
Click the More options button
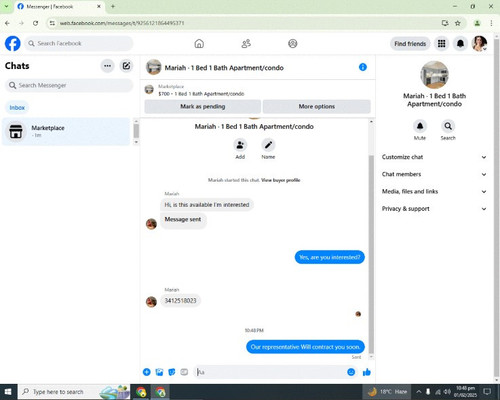click(x=317, y=107)
